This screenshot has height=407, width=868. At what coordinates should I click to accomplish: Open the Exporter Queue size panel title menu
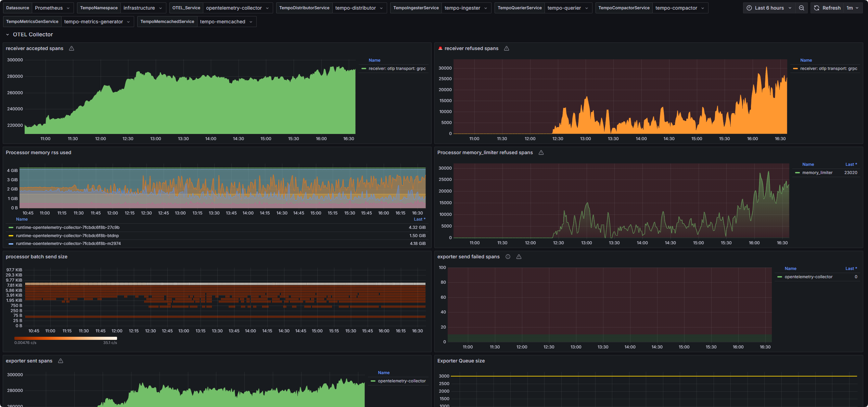pos(461,361)
